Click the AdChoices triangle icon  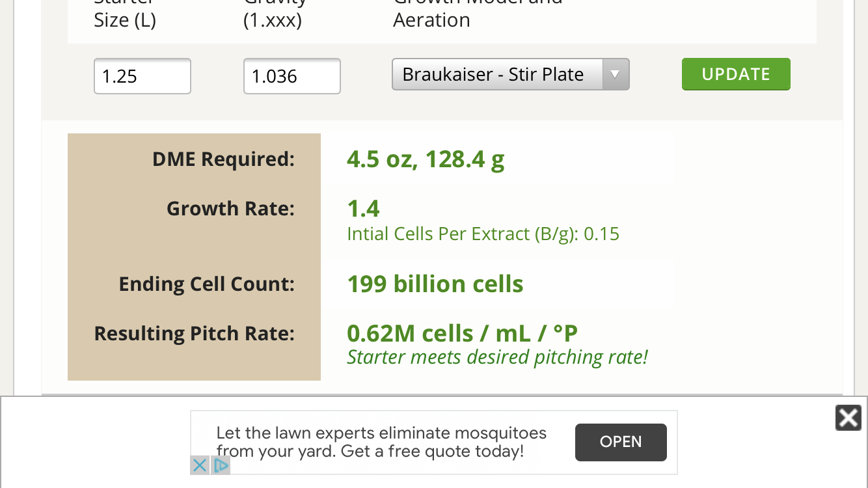click(x=221, y=465)
